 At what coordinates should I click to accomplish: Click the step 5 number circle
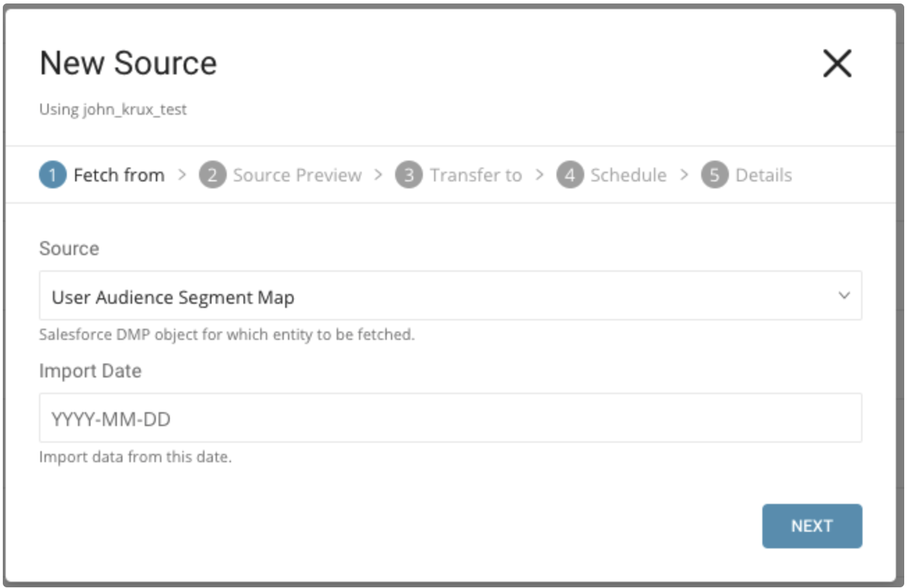714,175
